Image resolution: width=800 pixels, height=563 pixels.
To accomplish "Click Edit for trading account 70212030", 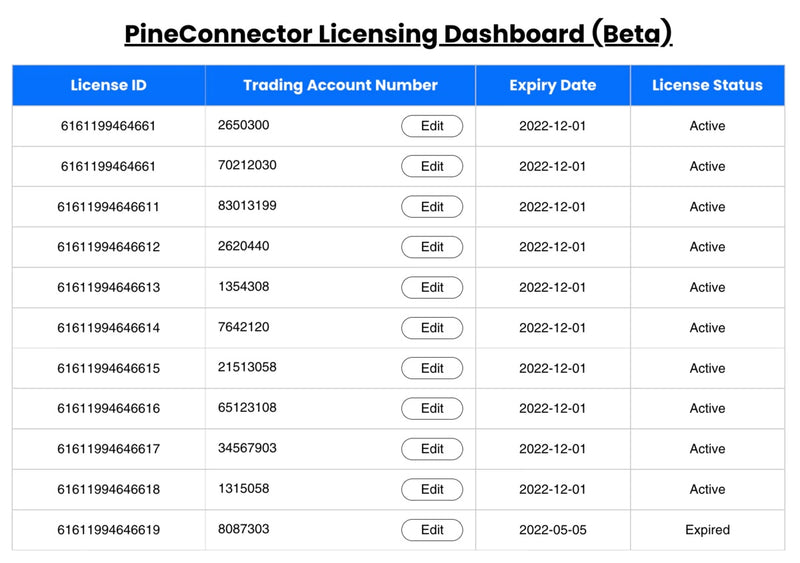I will [432, 166].
